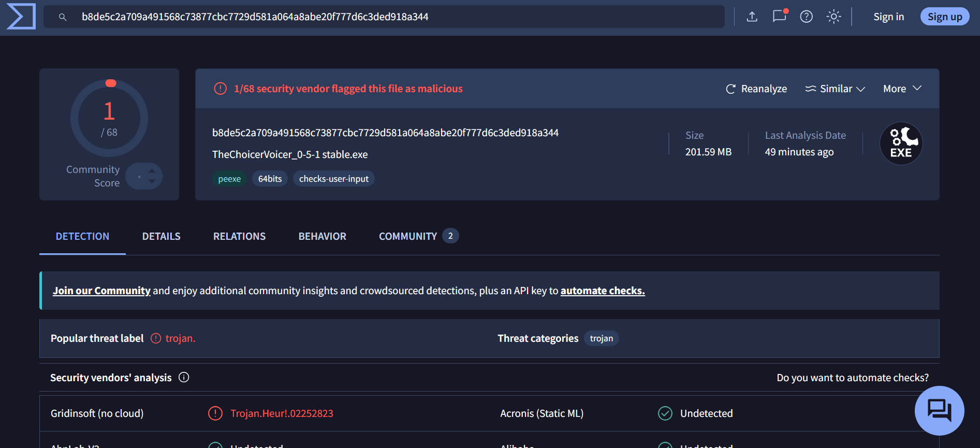This screenshot has height=448, width=980.
Task: Click the info icon beside Security vendors' analysis
Action: [x=184, y=378]
